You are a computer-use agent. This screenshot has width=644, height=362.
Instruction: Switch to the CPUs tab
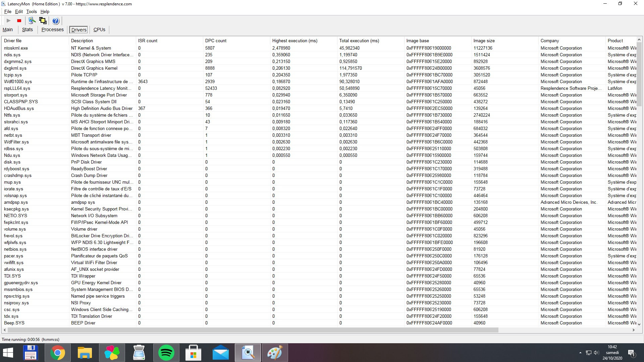99,29
